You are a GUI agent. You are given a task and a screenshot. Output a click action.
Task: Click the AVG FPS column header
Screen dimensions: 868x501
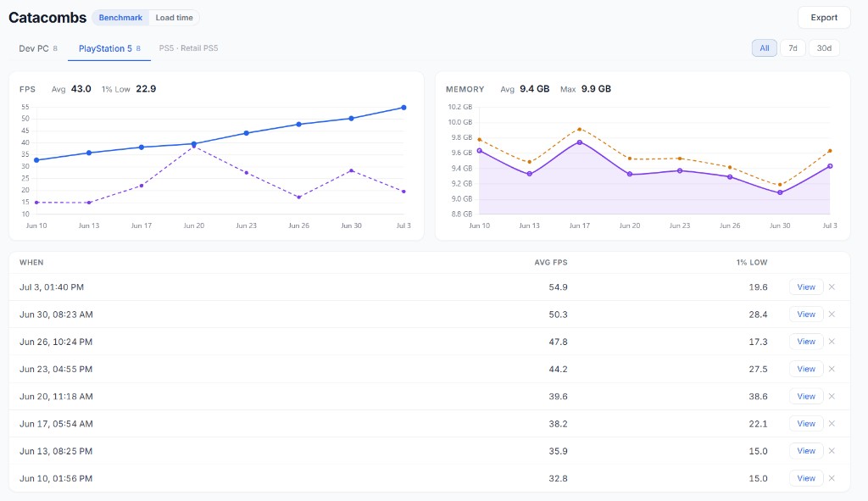pos(551,263)
